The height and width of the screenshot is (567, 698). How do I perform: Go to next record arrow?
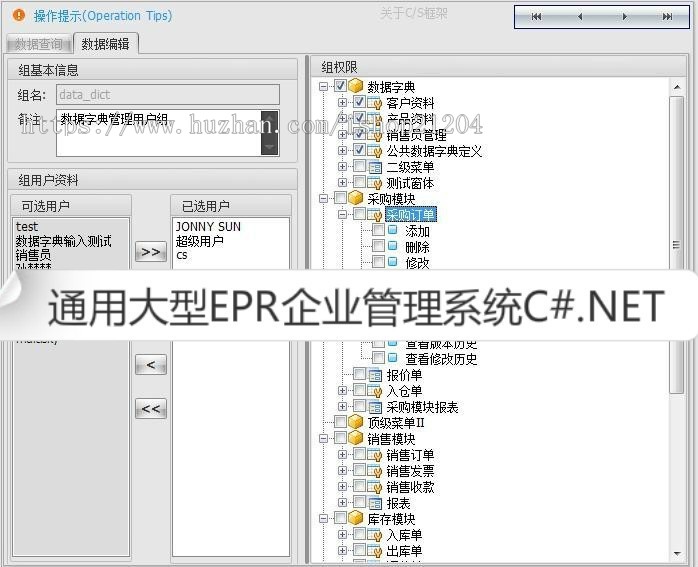[x=624, y=17]
